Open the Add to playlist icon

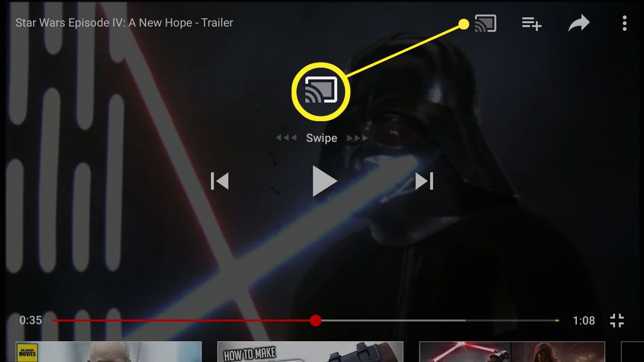(x=532, y=23)
